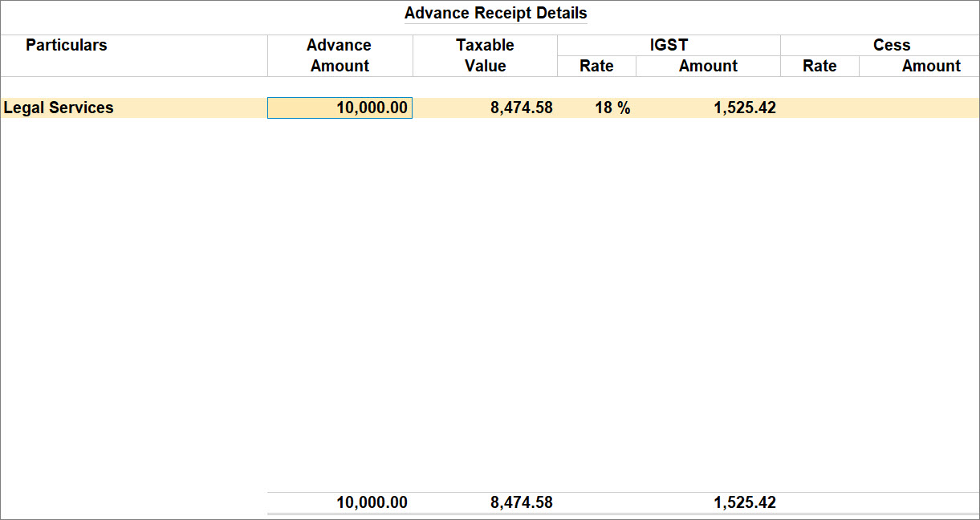Click IGST amount 1,525.42 in Legal Services row
The width and height of the screenshot is (980, 520).
pyautogui.click(x=744, y=108)
